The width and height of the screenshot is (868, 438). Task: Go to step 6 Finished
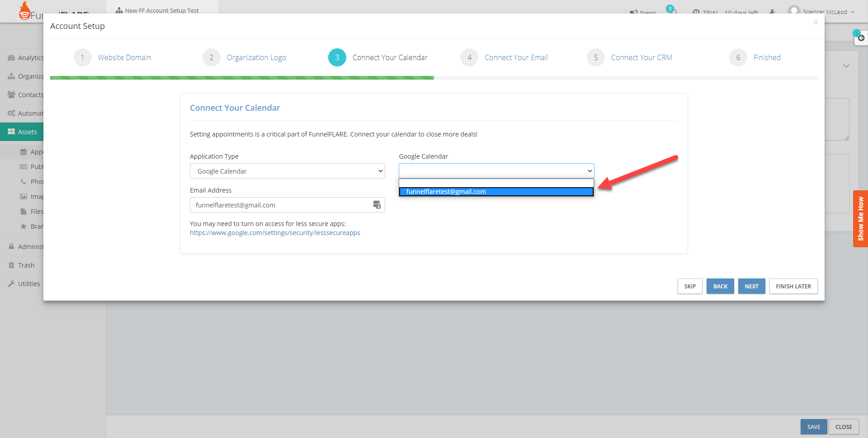click(755, 57)
